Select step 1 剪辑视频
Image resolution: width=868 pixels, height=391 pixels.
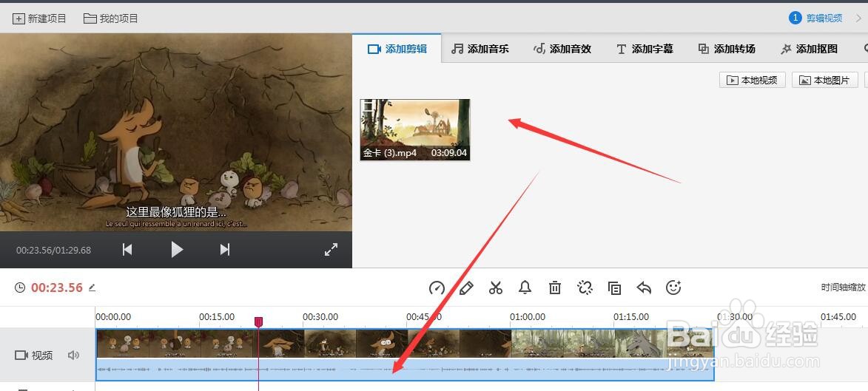(x=815, y=18)
